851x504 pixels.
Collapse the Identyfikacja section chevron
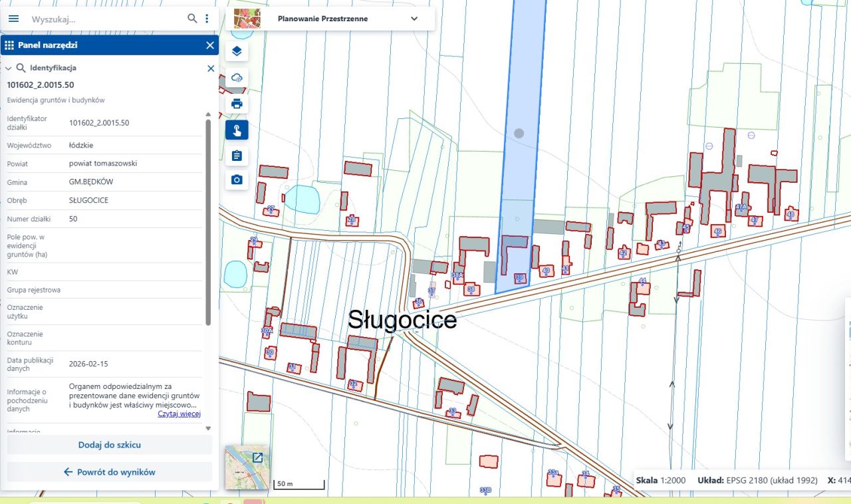point(9,68)
